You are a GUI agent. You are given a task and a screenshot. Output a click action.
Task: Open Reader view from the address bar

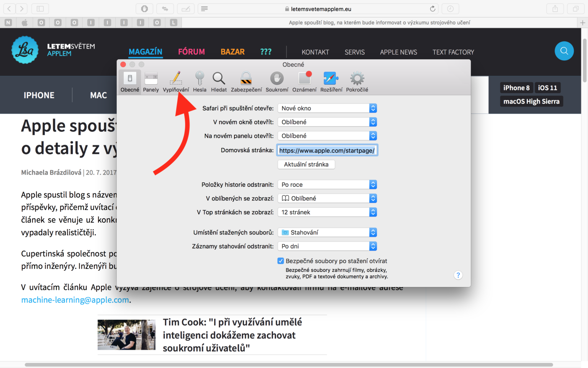204,8
